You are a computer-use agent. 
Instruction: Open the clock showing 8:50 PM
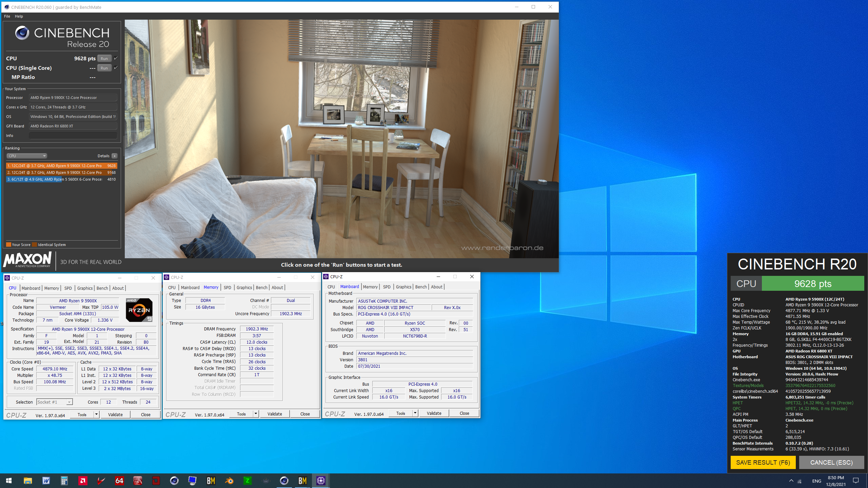tap(836, 481)
